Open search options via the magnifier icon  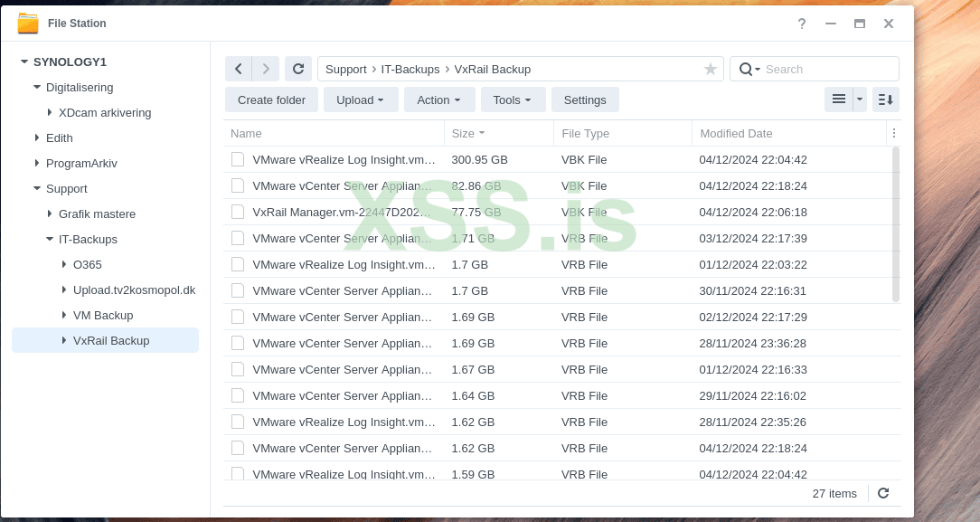point(749,70)
